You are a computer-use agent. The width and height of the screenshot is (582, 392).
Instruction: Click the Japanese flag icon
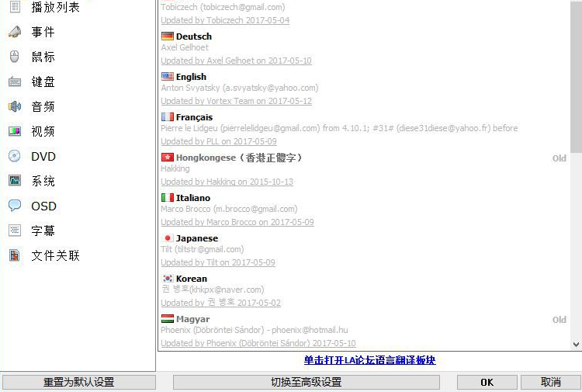point(168,238)
